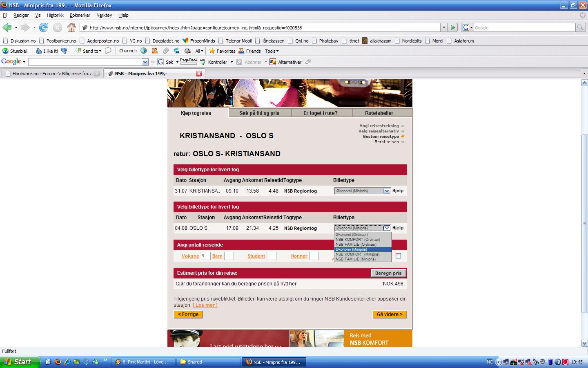
Task: Reload the page with the refresh icon
Action: 44,27
